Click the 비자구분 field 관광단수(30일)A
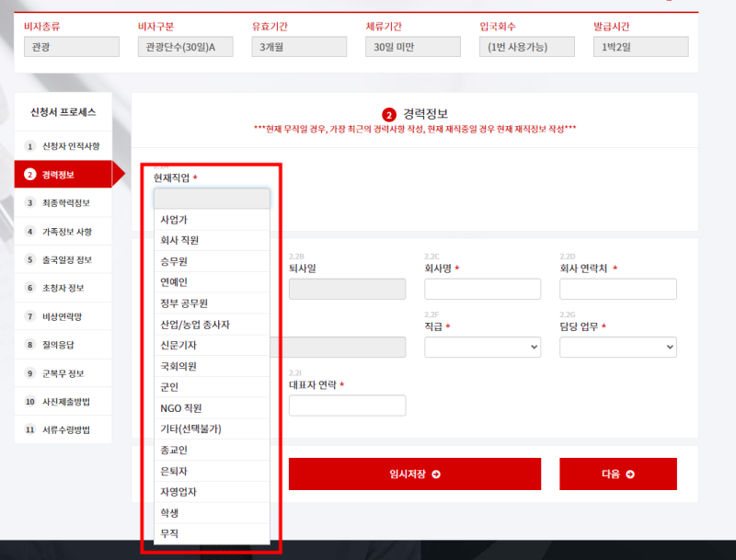This screenshot has height=560, width=736. point(186,47)
